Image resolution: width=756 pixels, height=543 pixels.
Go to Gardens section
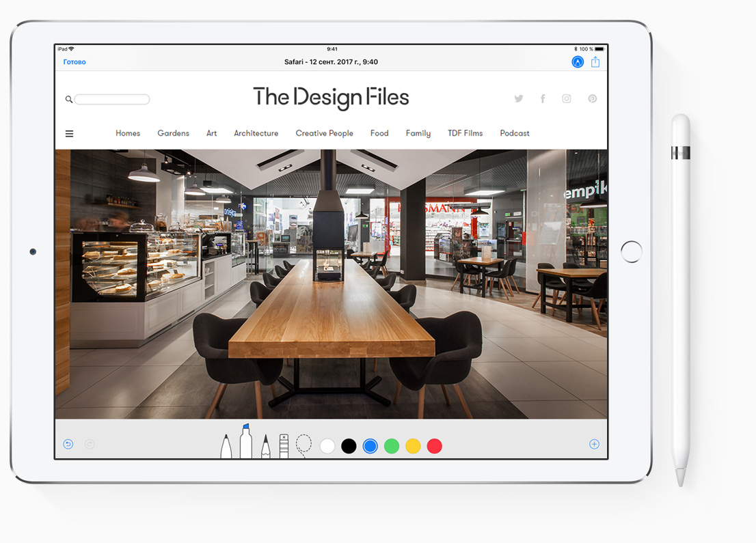coord(173,133)
